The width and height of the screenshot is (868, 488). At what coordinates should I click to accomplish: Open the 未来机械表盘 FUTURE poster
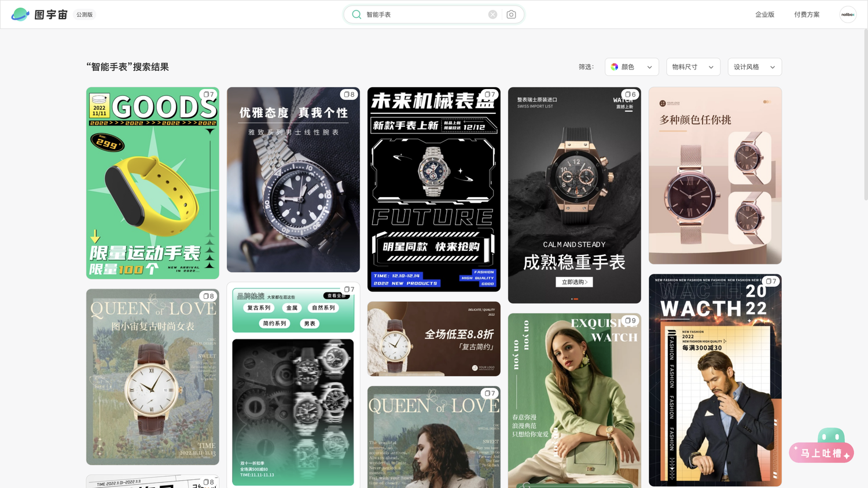pyautogui.click(x=434, y=189)
